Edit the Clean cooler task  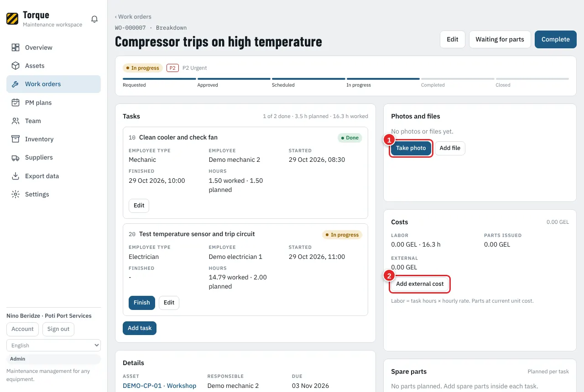139,206
